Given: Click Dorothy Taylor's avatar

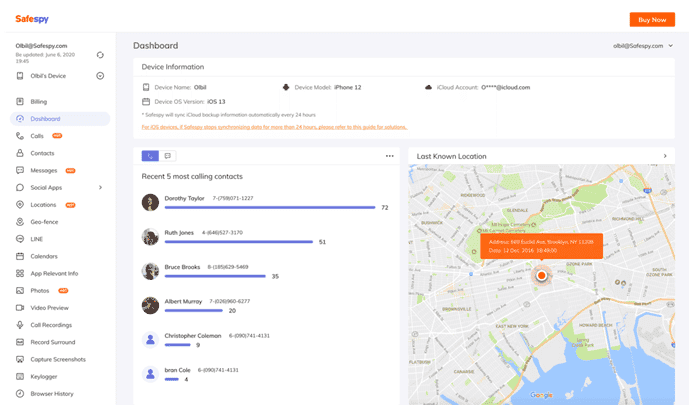Looking at the screenshot, I should 150,202.
